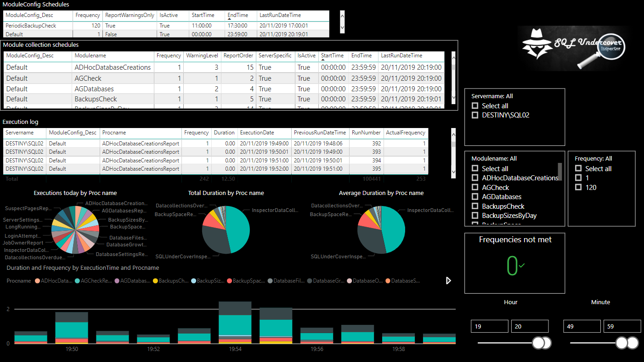This screenshot has height=362, width=644.
Task: Select the AGCheckRe legend color marker
Action: click(x=77, y=280)
